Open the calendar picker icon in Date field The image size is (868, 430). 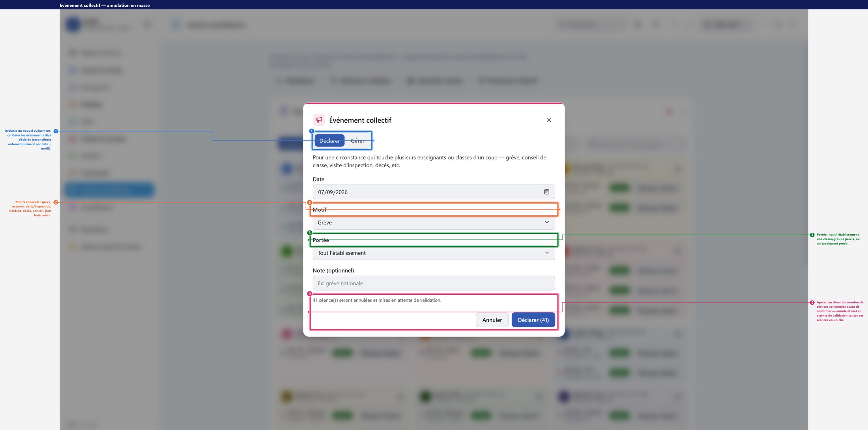point(546,192)
